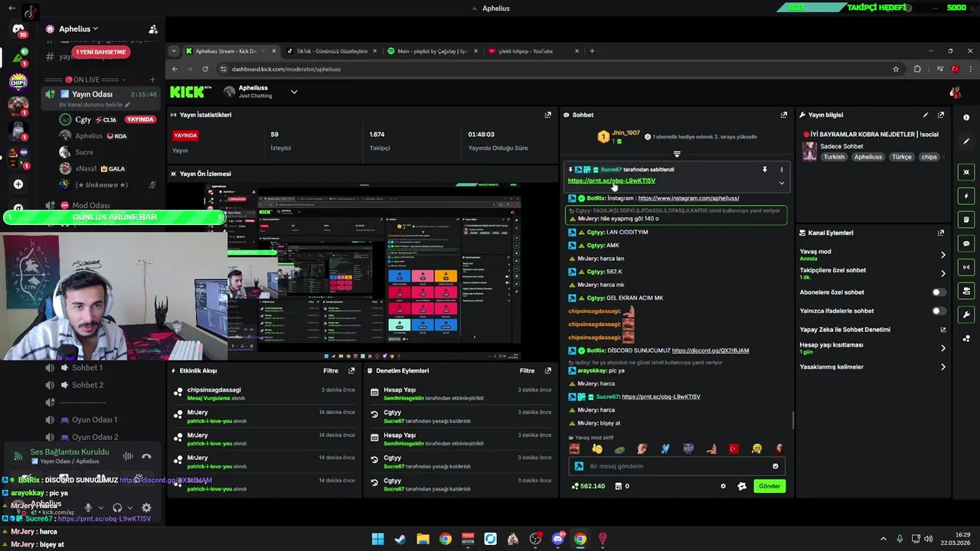Expand the pinned message with chevron
The height and width of the screenshot is (551, 980).
tap(782, 183)
